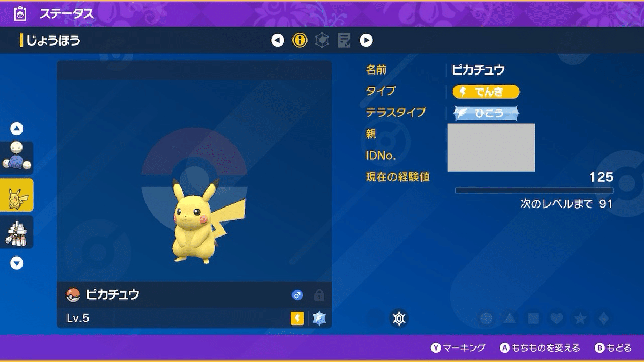This screenshot has width=644, height=362.
Task: Go to the previous status page arrow
Action: [x=277, y=40]
